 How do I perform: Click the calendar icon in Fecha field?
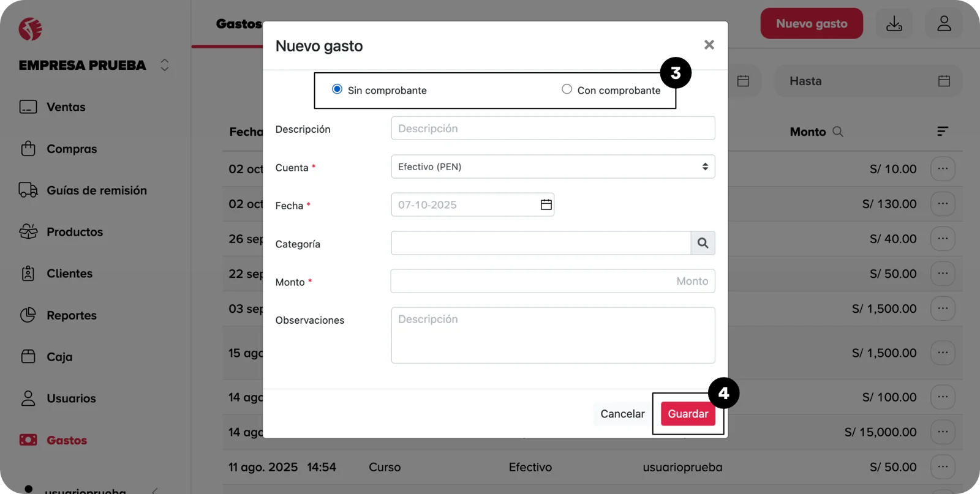pos(546,205)
